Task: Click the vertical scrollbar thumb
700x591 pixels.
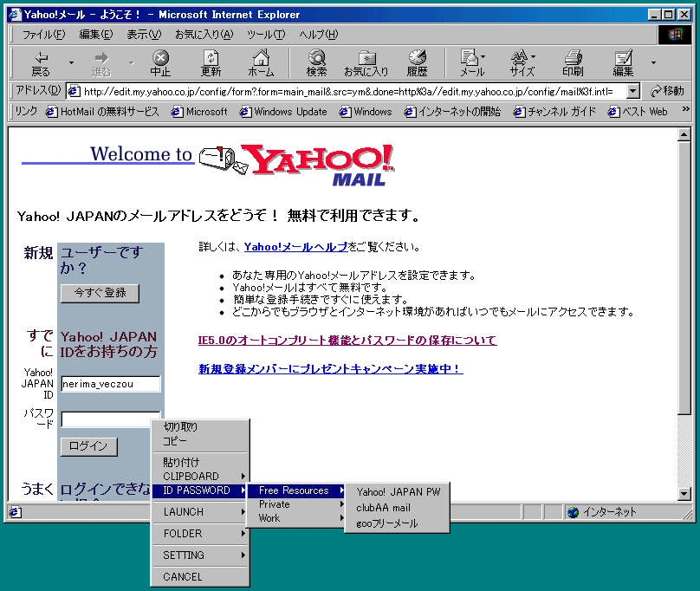Action: click(684, 278)
